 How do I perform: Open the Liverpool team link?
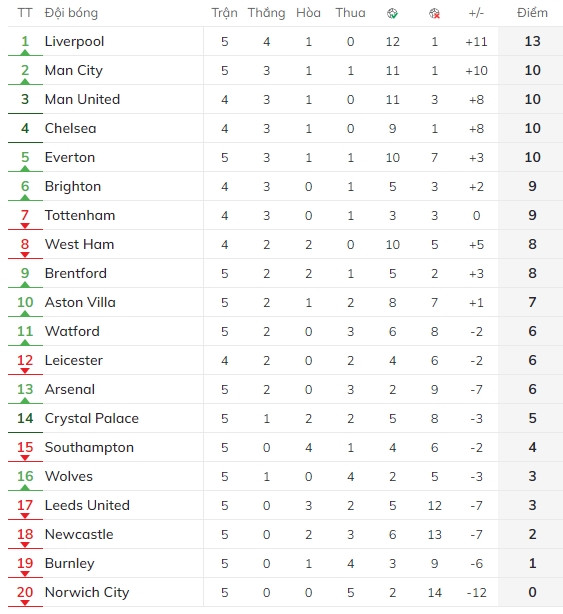tap(74, 42)
